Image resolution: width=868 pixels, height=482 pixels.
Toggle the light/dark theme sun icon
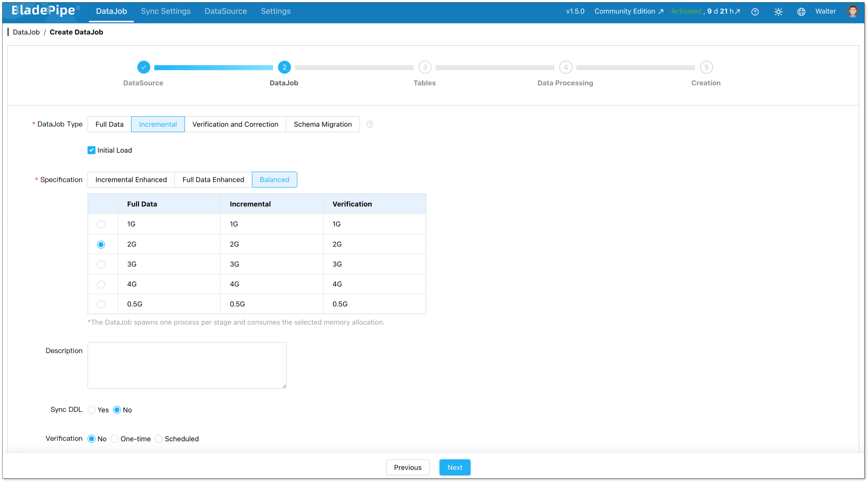click(x=778, y=12)
